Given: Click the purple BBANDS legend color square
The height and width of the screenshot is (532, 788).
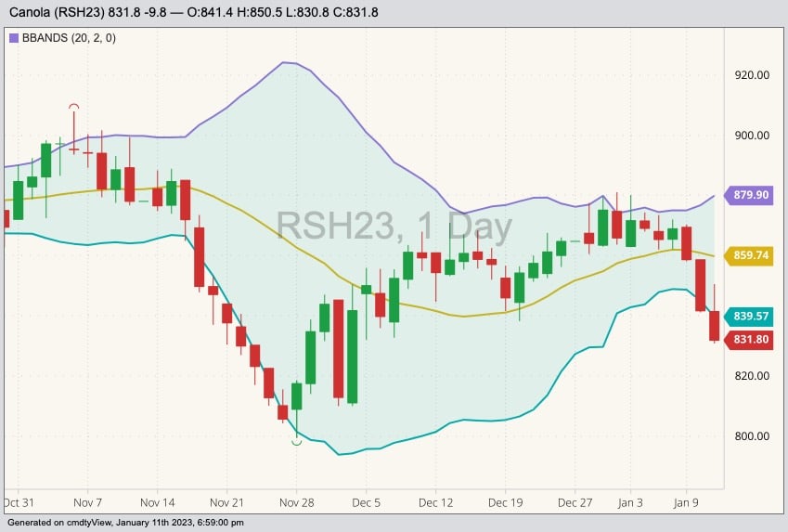Looking at the screenshot, I should pyautogui.click(x=14, y=38).
